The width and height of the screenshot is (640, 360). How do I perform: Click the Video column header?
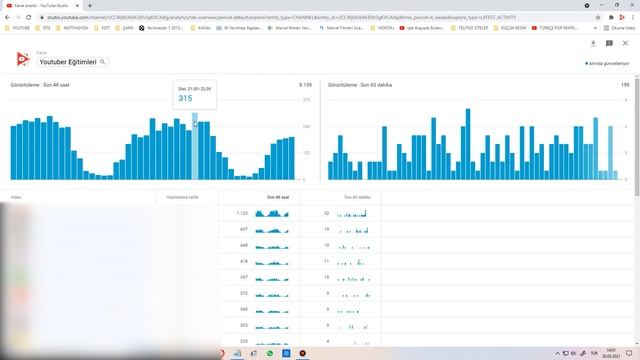(x=16, y=197)
